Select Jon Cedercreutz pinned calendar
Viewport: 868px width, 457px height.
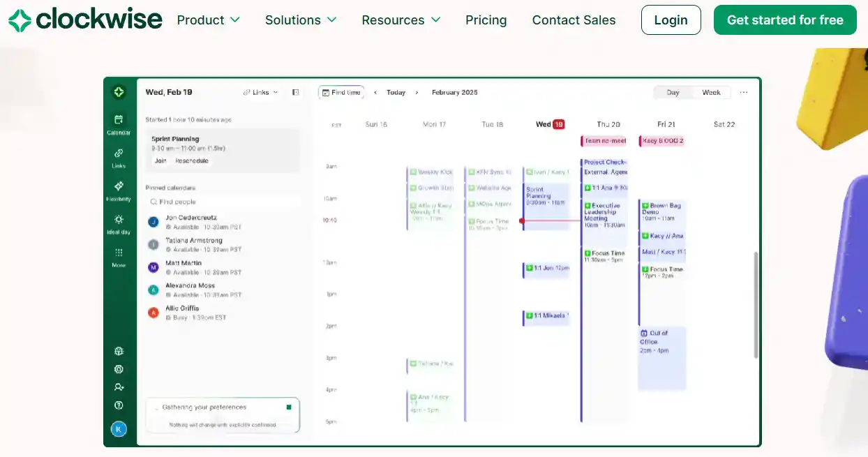[x=223, y=222]
